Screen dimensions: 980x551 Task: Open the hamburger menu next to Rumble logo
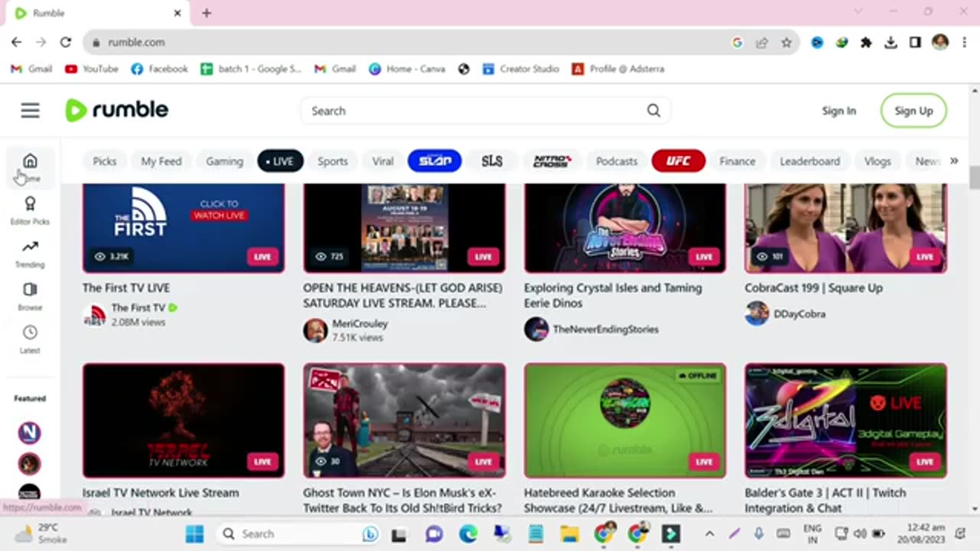pos(30,111)
